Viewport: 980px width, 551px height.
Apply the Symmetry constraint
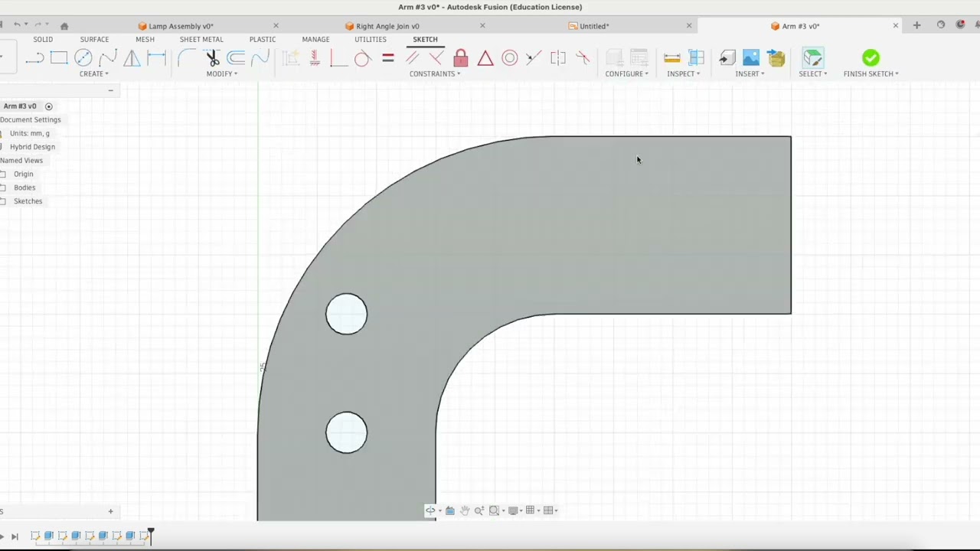pyautogui.click(x=558, y=58)
